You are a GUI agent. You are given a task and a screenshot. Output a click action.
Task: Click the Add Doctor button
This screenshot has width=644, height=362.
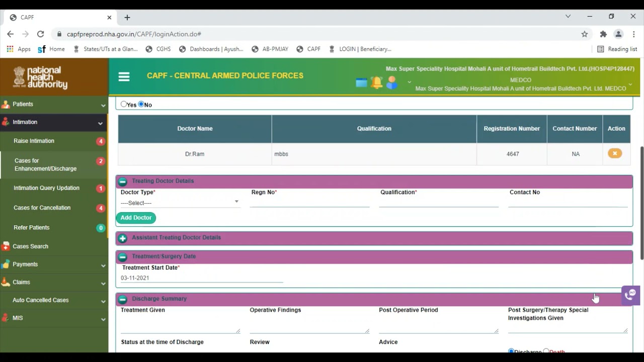[x=136, y=218]
